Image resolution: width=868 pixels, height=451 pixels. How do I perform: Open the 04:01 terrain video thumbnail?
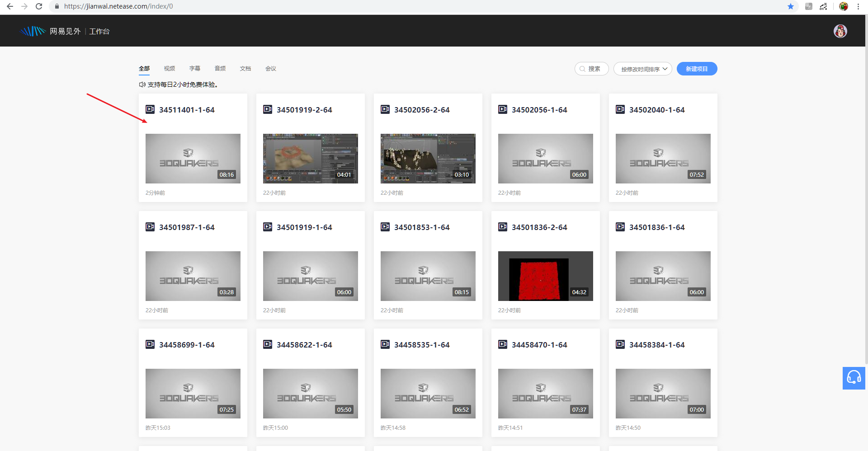point(311,159)
